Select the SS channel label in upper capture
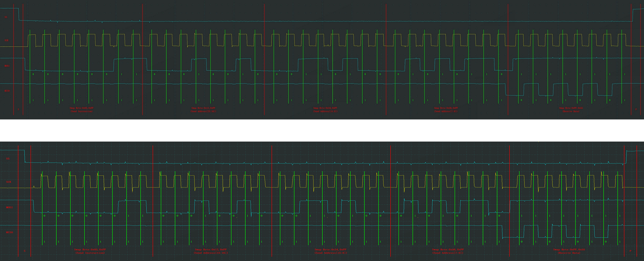This screenshot has width=644, height=261. click(x=5, y=17)
